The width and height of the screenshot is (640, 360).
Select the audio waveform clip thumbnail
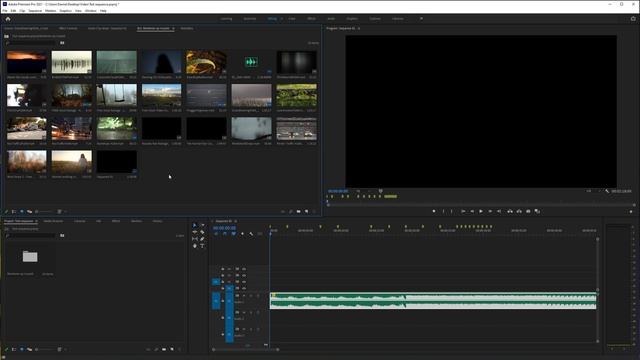[x=251, y=62]
